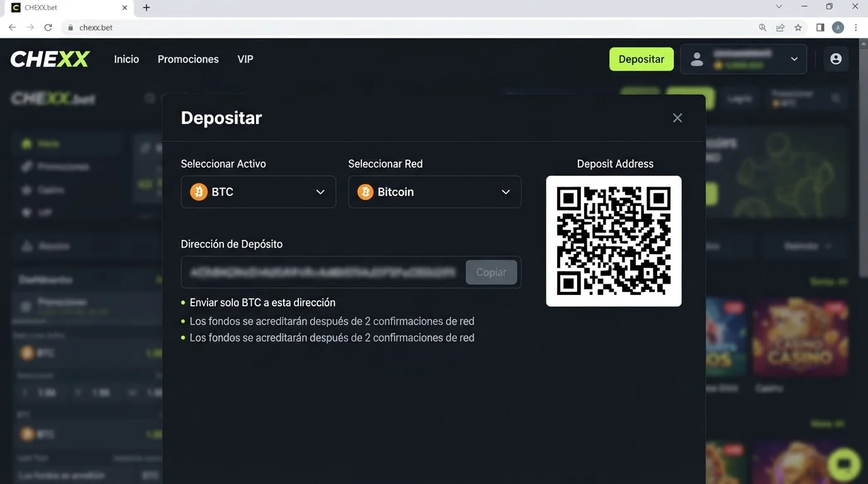Toggle the browser side panel icon

[820, 28]
